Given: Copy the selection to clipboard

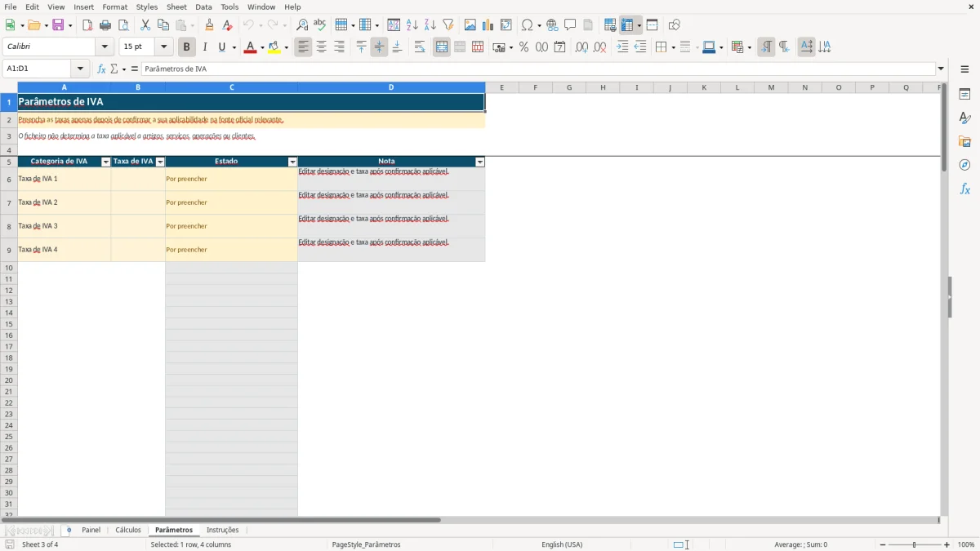Looking at the screenshot, I should click(163, 25).
